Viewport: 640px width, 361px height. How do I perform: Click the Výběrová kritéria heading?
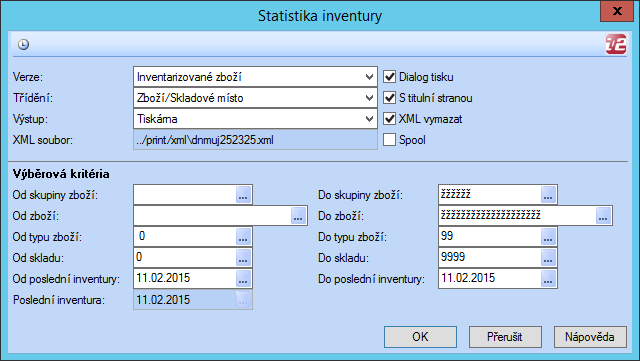61,174
